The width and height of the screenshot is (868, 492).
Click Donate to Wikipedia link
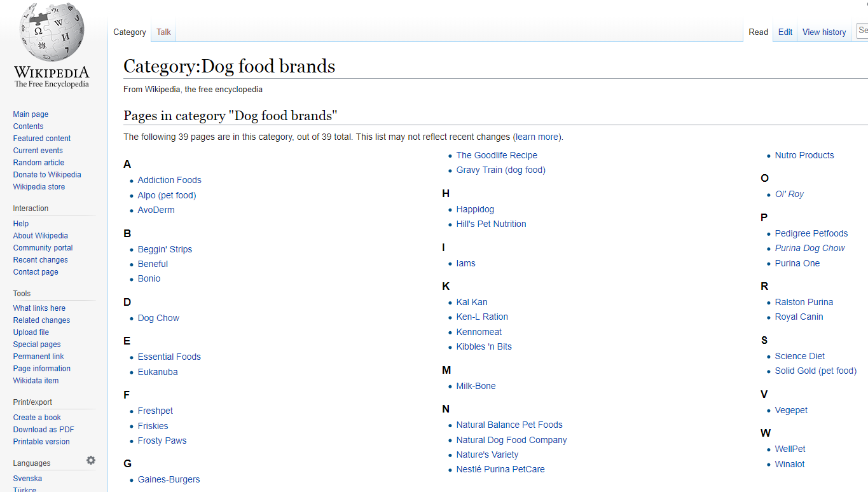coord(47,175)
